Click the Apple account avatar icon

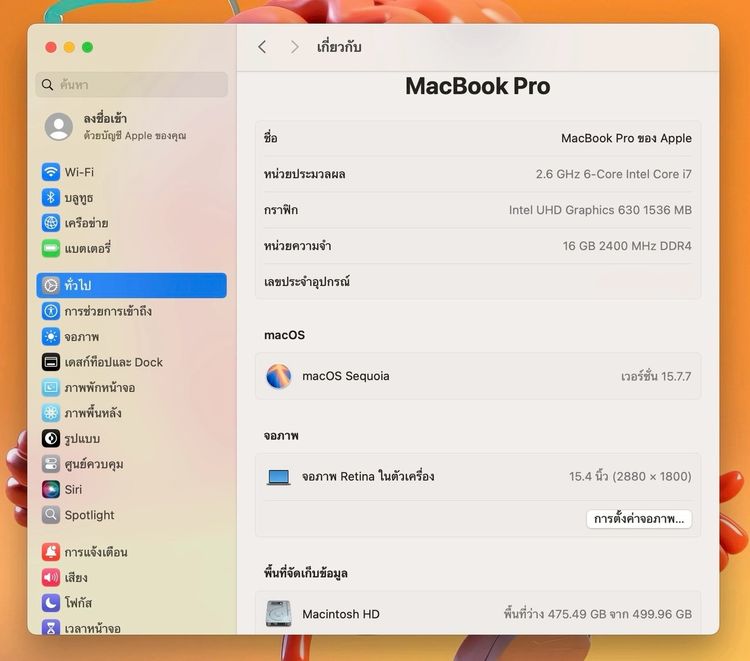[x=59, y=126]
